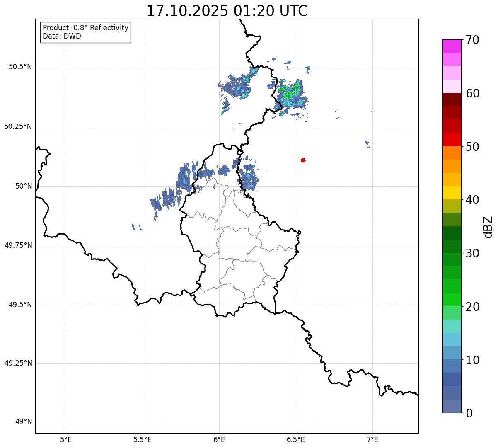Click the dark maroon colorbar segment below 60

pyautogui.click(x=452, y=99)
